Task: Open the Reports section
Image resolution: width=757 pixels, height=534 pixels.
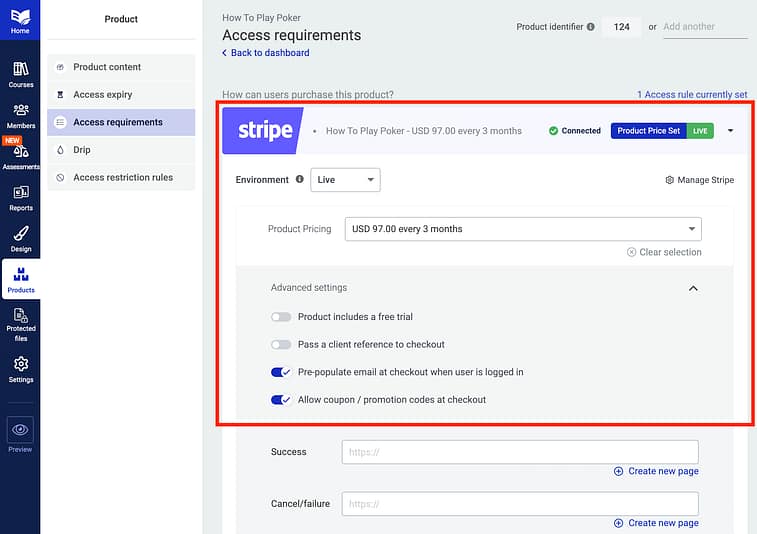Action: (20, 198)
